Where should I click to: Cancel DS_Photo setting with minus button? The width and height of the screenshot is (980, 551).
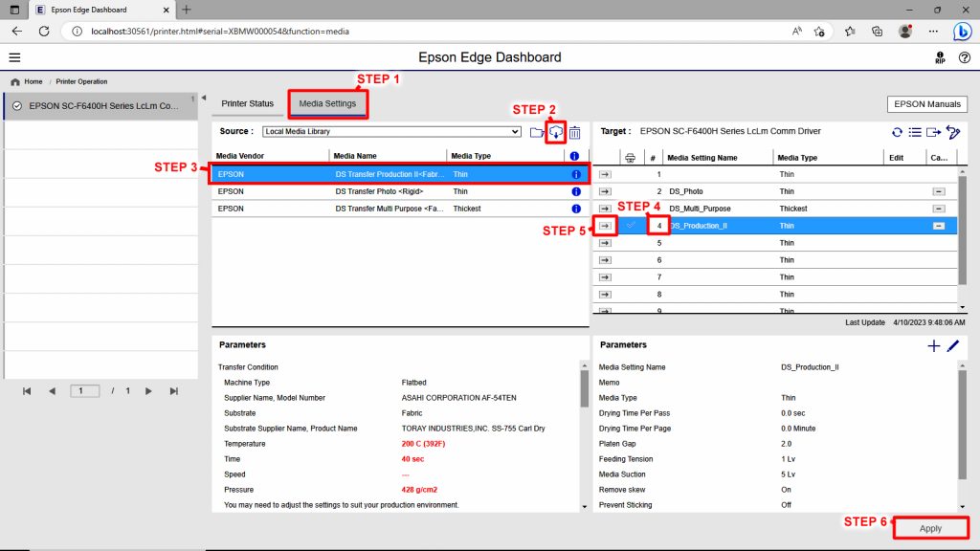939,191
